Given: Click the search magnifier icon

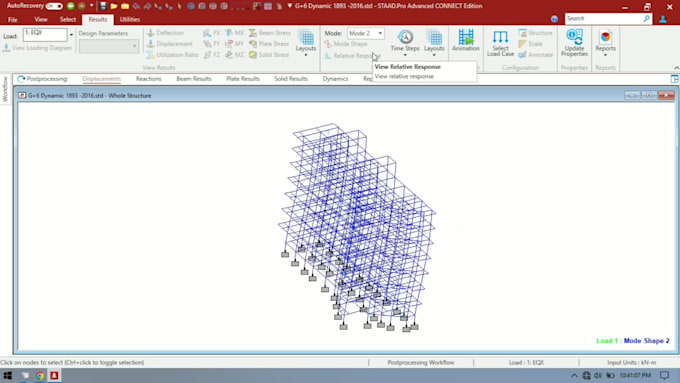Looking at the screenshot, I should [x=647, y=19].
